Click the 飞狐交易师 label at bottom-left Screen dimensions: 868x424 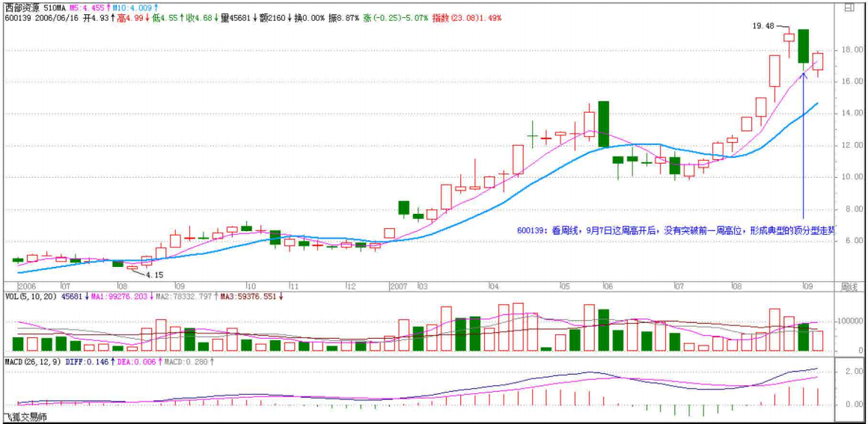pyautogui.click(x=25, y=417)
